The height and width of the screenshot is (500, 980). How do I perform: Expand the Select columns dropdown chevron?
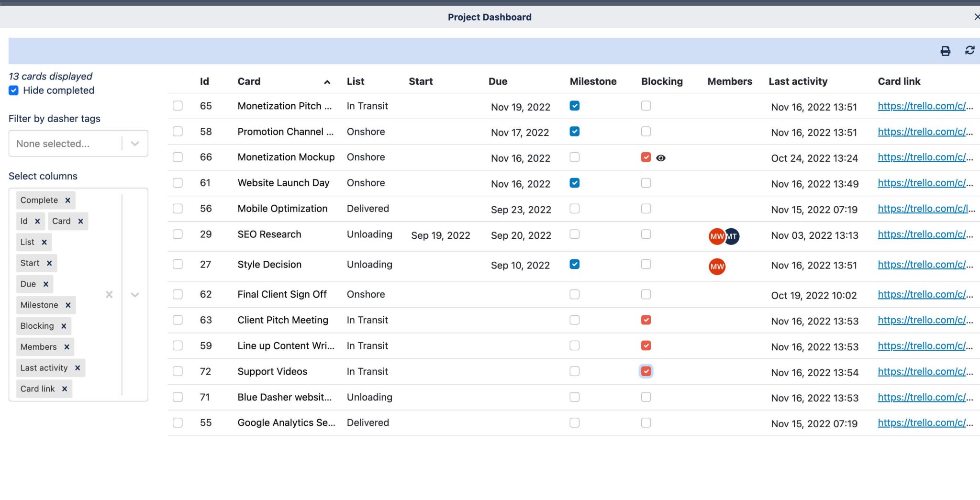[x=134, y=295]
